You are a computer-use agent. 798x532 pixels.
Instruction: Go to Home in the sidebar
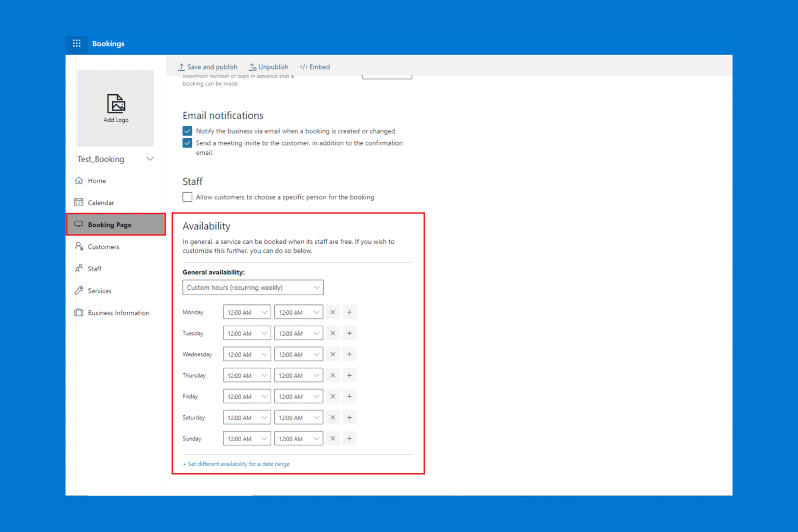pos(115,181)
